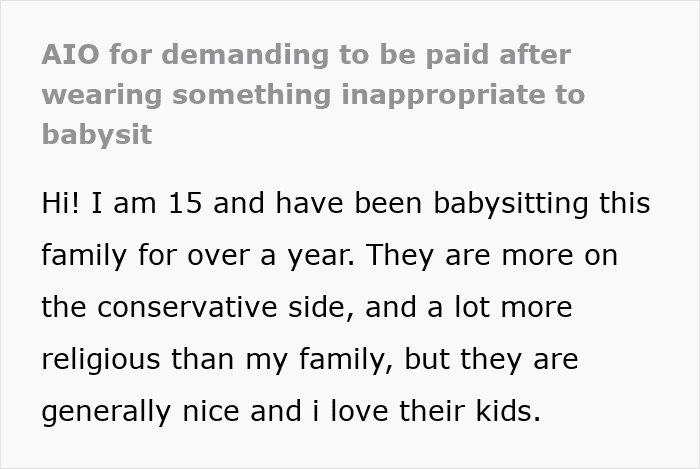The height and width of the screenshot is (469, 700).
Task: Click the word 'They' before 'are more on'
Action: (x=400, y=256)
